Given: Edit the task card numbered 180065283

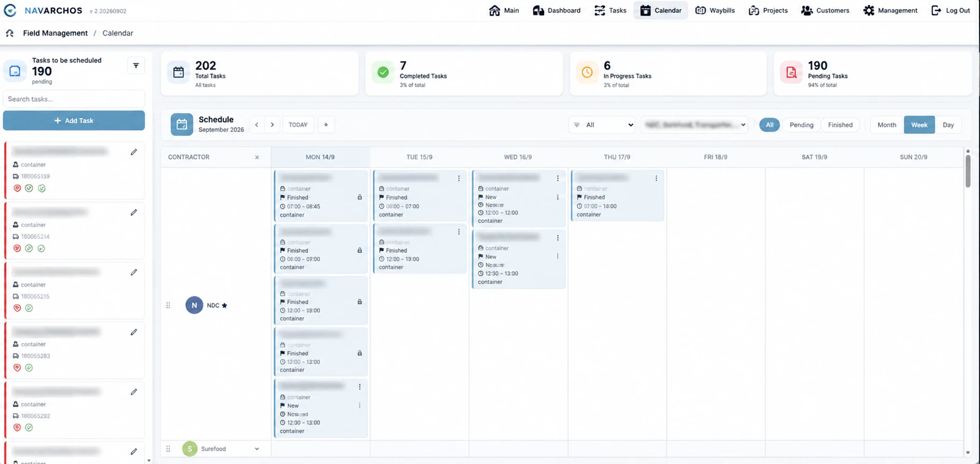Looking at the screenshot, I should [x=134, y=332].
